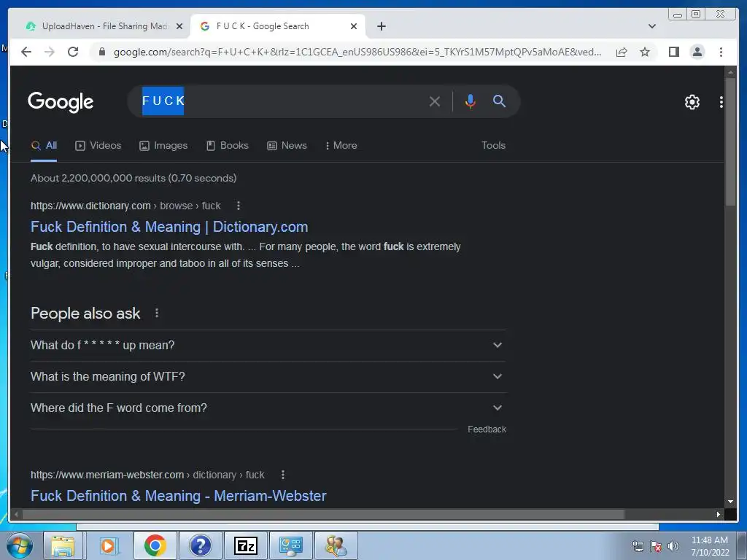Image resolution: width=747 pixels, height=560 pixels.
Task: Open File Explorer from taskbar
Action: 63,545
